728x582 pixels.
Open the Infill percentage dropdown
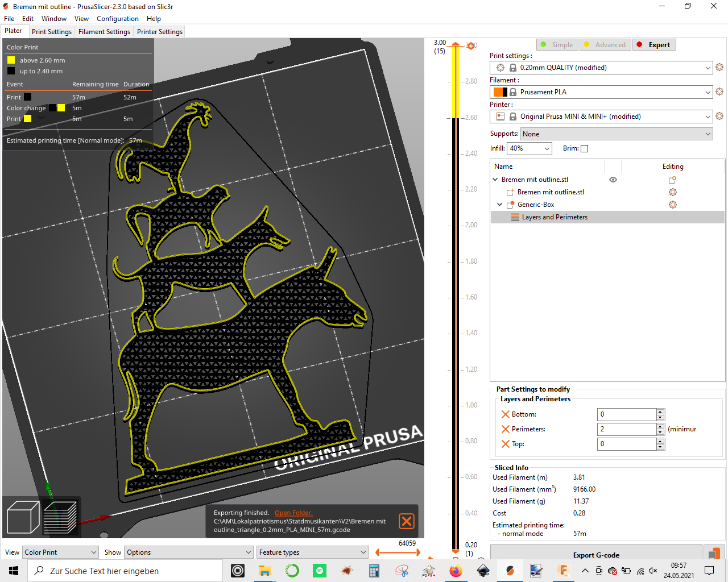pyautogui.click(x=530, y=148)
